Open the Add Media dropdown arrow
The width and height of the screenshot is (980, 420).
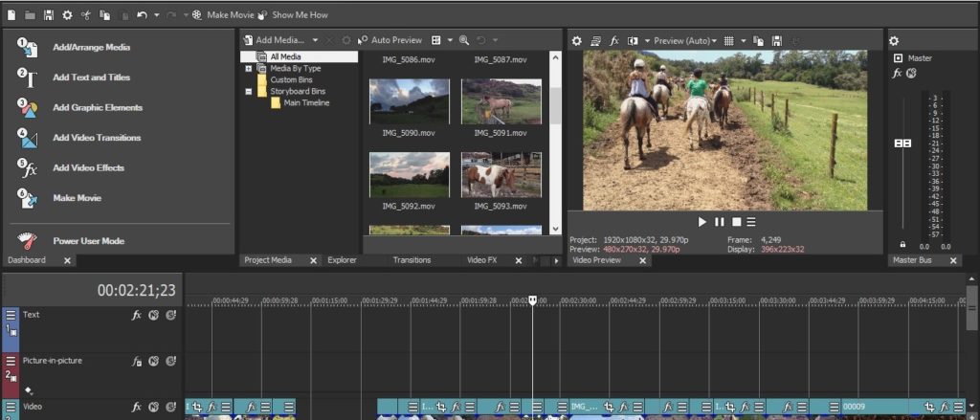[x=315, y=40]
